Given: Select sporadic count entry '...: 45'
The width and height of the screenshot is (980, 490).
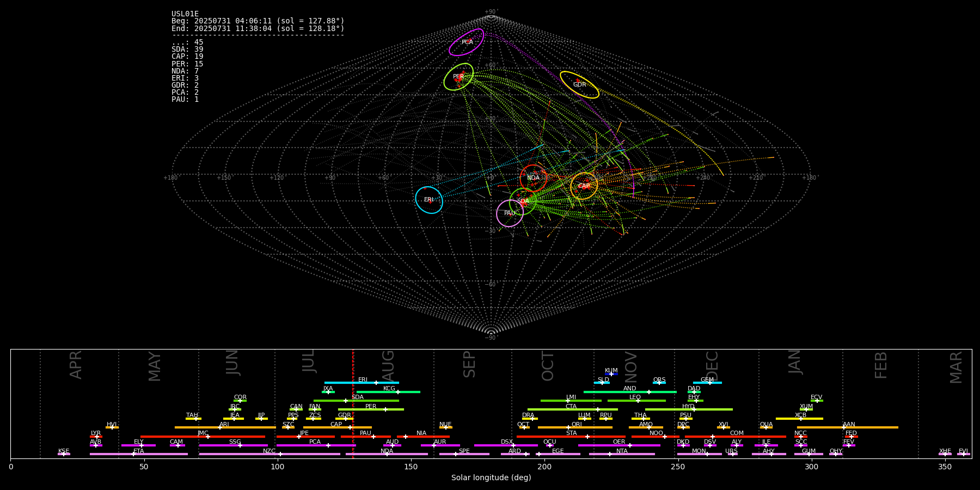Looking at the screenshot, I should click(x=187, y=42).
